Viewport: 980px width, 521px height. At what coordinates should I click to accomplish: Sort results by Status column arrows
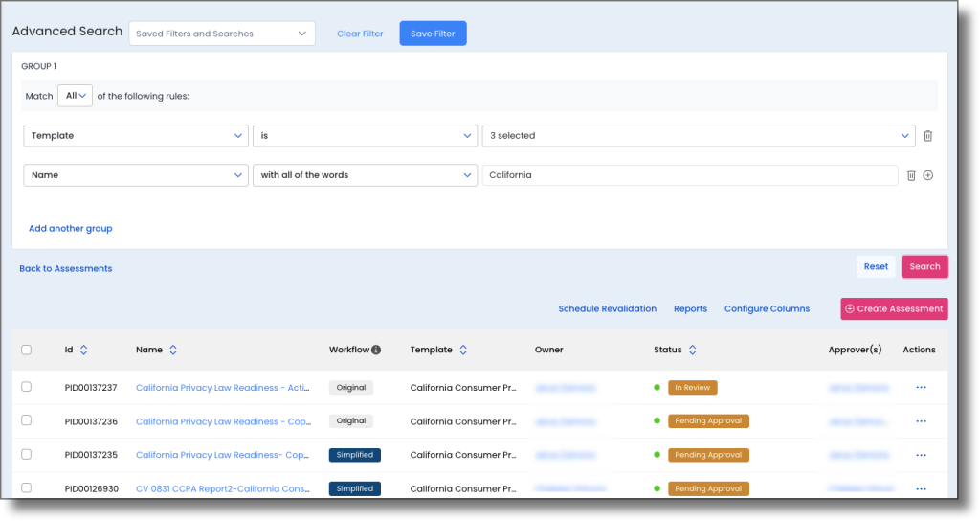tap(693, 350)
